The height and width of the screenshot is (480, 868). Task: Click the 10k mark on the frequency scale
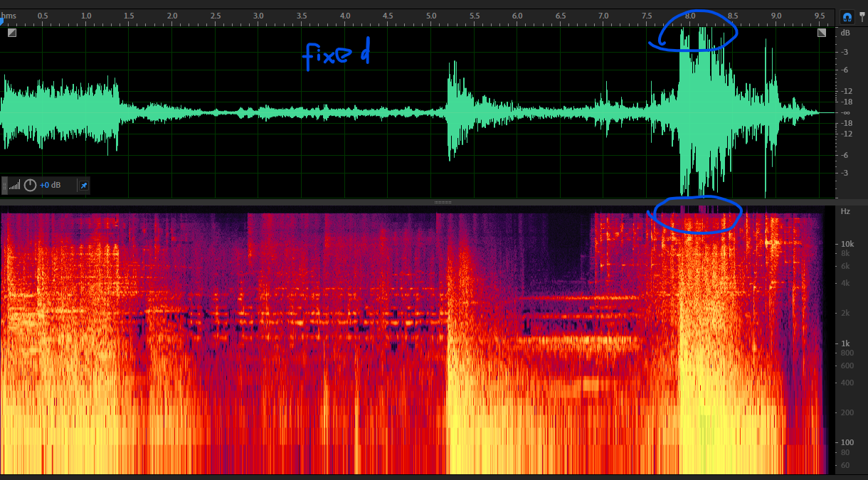point(847,243)
